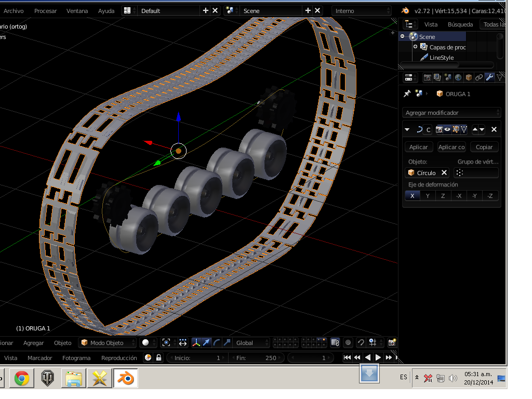Toggle modifier viewport visibility eye icon
Screen dimensions: 532x399
pyautogui.click(x=447, y=129)
